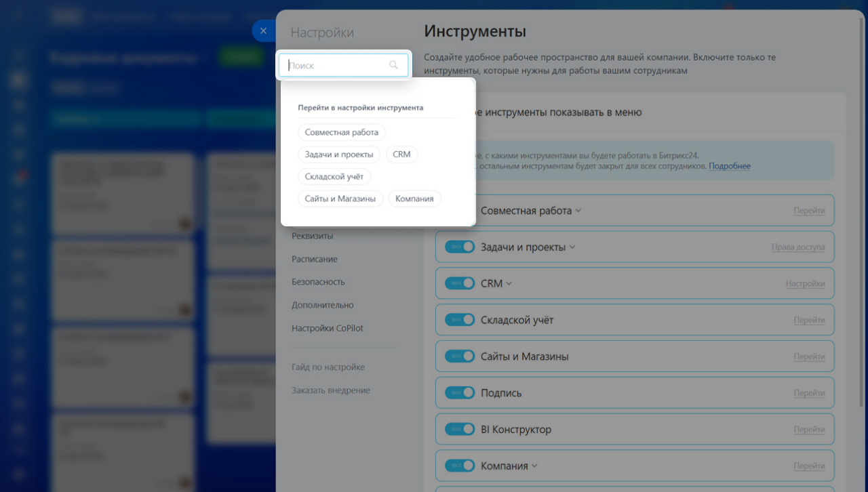
Task: Click Перейти link for Складской учёт
Action: pos(810,320)
